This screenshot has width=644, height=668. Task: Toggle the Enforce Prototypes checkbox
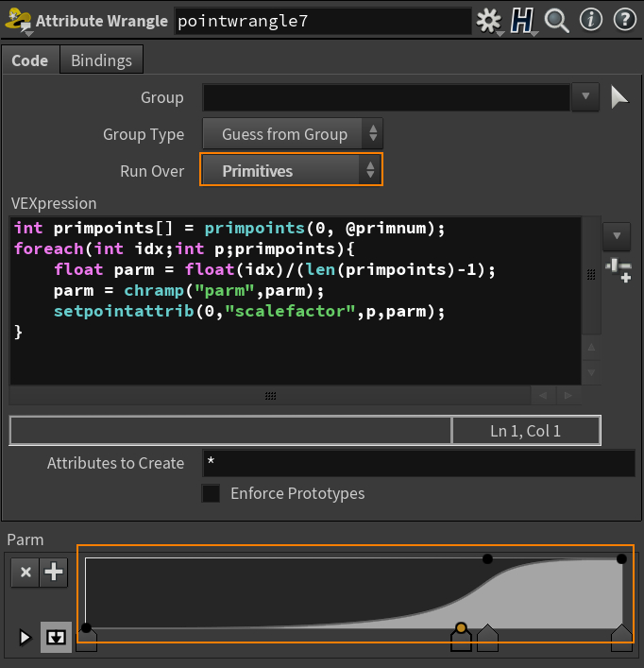point(211,493)
